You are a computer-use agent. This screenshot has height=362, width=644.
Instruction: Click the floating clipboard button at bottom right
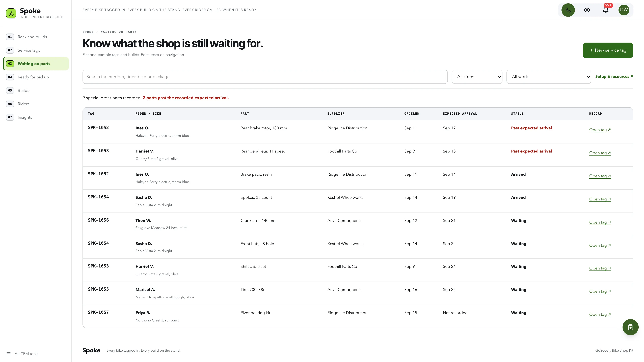[630, 327]
